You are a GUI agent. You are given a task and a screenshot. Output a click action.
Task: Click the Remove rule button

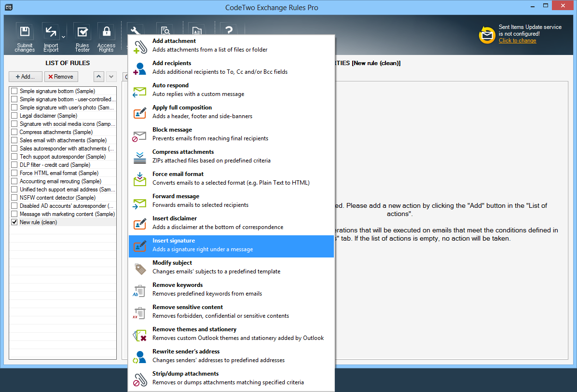tap(61, 77)
